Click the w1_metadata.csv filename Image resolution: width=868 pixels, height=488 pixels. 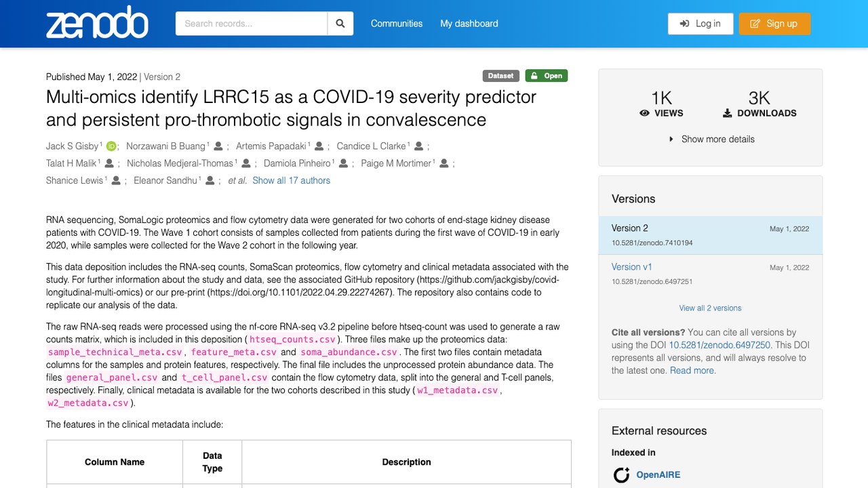coord(458,390)
